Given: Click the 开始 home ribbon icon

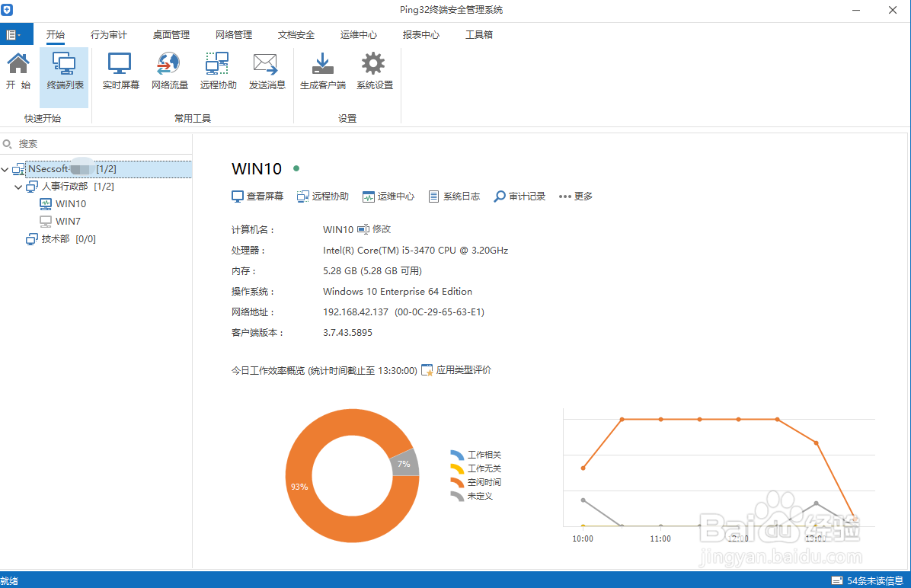Looking at the screenshot, I should tap(18, 71).
